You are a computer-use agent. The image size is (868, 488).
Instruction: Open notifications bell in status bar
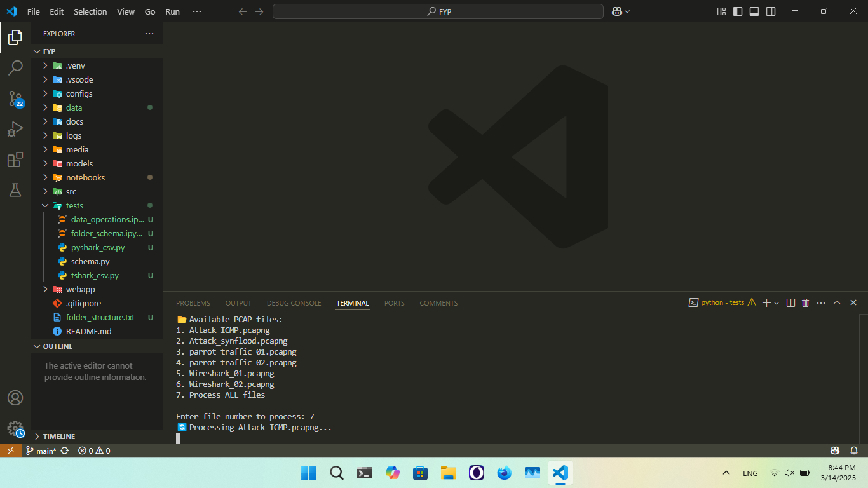click(x=854, y=451)
